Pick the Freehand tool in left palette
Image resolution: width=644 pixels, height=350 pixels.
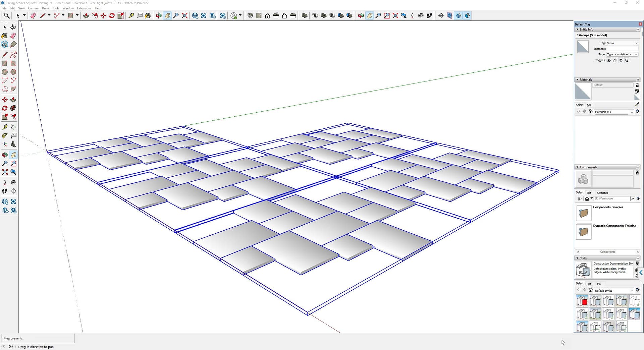coord(13,55)
